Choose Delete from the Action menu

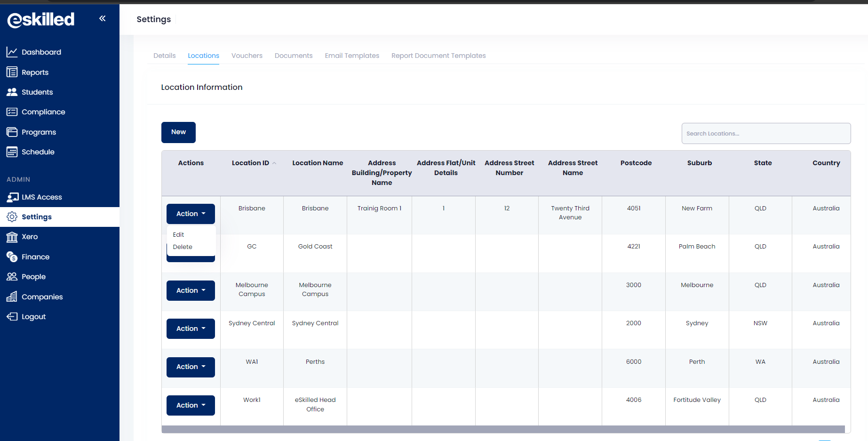point(183,247)
